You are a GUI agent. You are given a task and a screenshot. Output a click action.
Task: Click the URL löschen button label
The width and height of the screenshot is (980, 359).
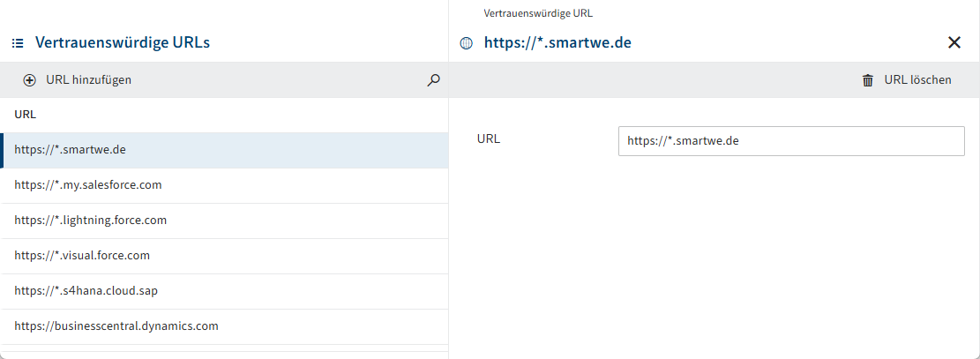[x=917, y=80]
